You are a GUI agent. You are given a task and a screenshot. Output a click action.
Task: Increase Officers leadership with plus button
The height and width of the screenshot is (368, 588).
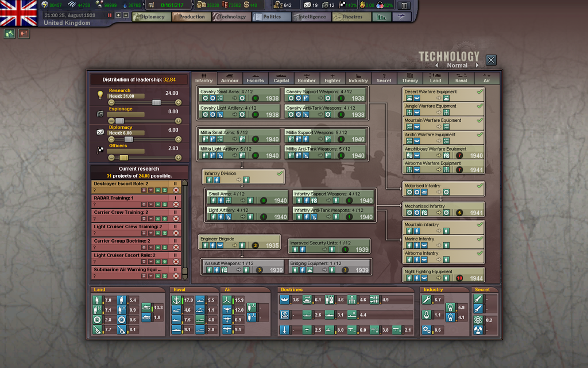tap(178, 158)
